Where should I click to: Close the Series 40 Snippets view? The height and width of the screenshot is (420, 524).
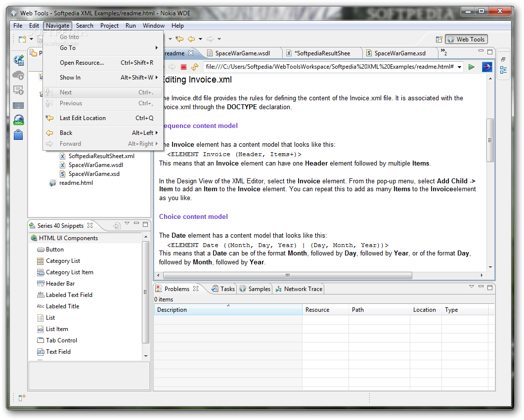(90, 225)
